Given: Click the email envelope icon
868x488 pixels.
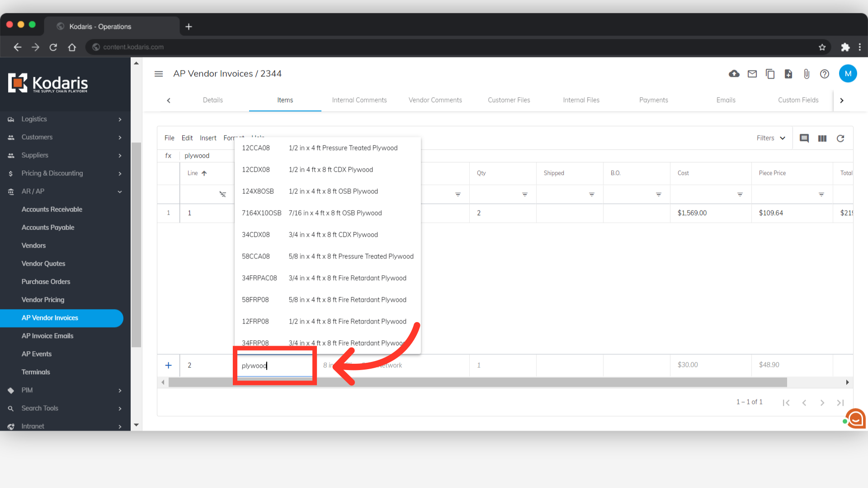Looking at the screenshot, I should [x=752, y=74].
